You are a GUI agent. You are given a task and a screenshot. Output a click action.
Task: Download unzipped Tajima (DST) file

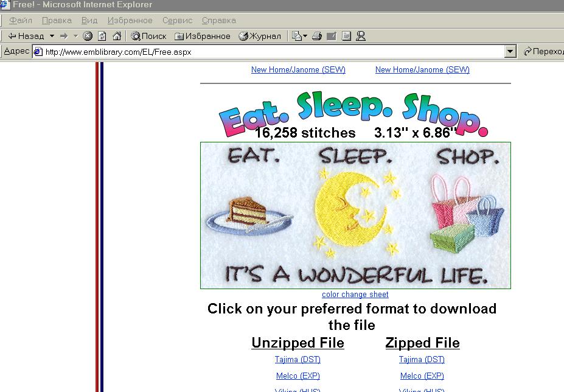tap(298, 359)
